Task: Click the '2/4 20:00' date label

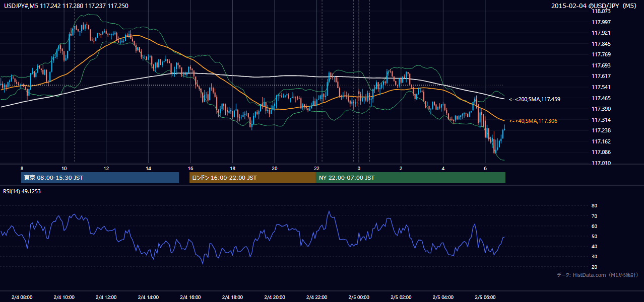Action: click(x=275, y=297)
